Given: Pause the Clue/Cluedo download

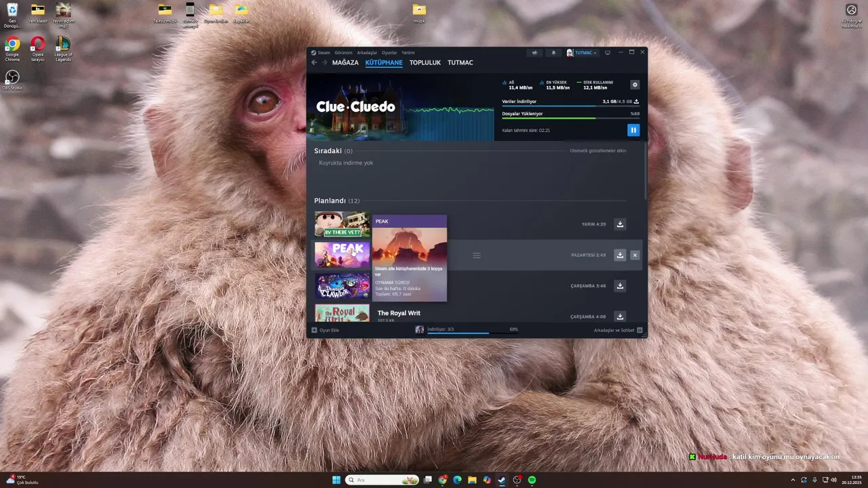Looking at the screenshot, I should pos(633,130).
